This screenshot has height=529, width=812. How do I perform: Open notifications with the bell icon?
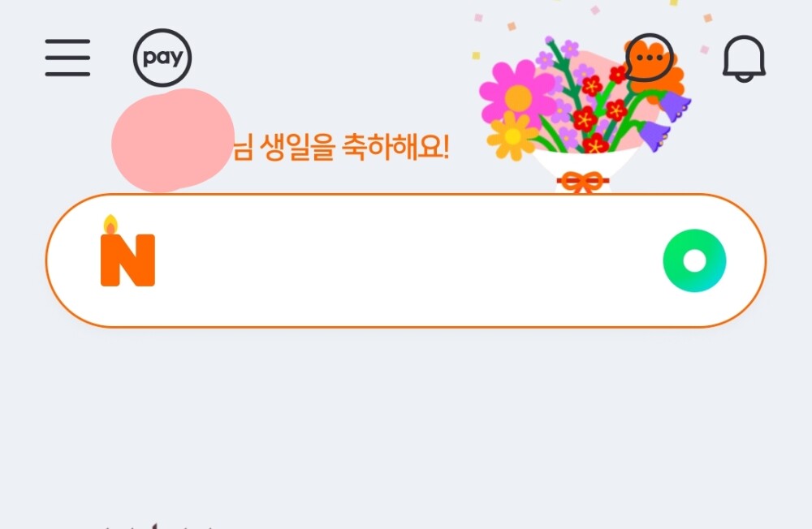[x=744, y=58]
